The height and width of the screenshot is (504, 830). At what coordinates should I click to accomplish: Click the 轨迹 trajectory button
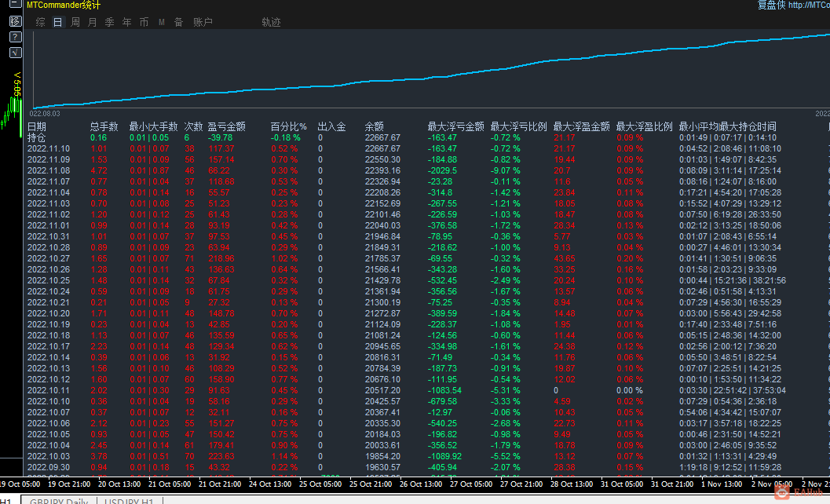point(271,22)
